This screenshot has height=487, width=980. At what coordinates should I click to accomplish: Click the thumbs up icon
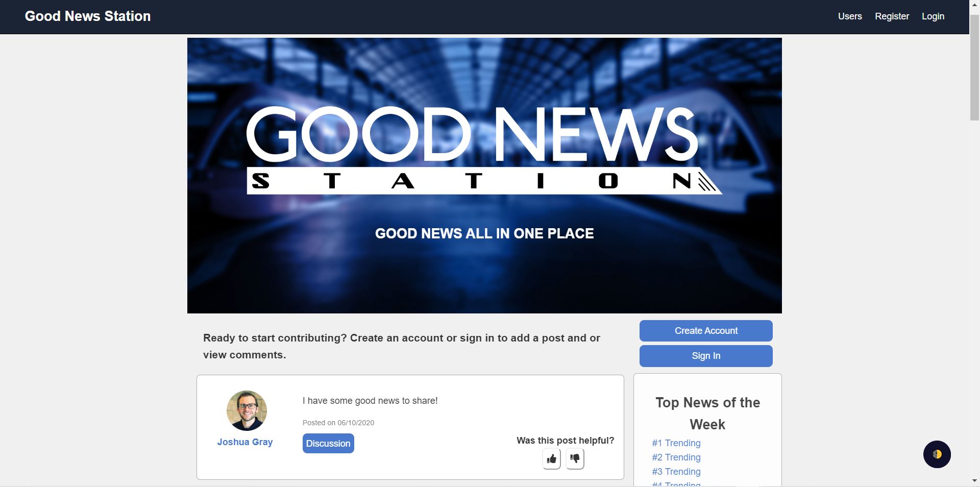551,459
